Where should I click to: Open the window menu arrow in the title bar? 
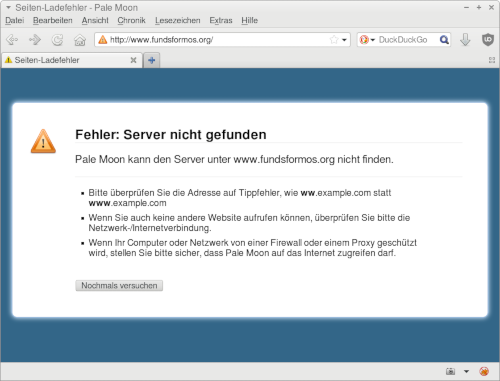[8, 7]
